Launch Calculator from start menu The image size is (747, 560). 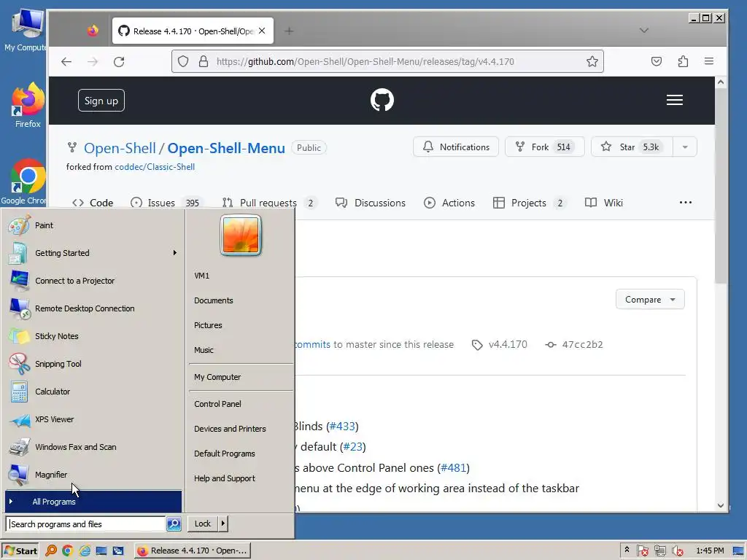93,392
